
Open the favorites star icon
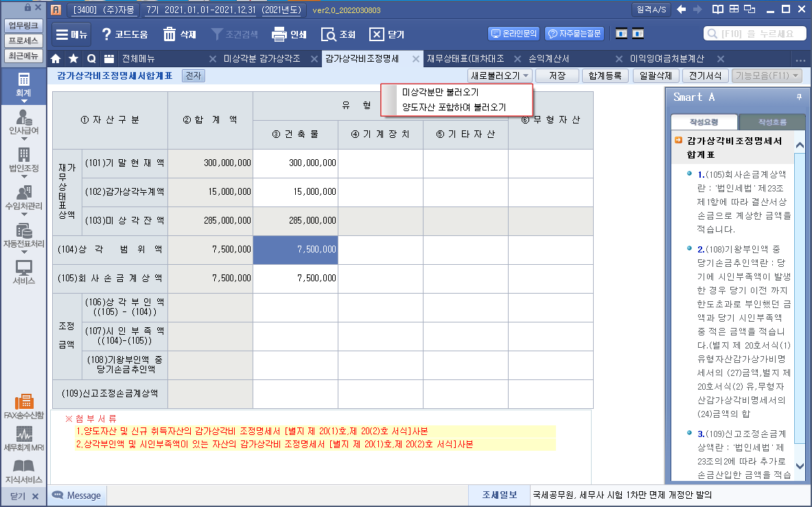click(73, 59)
